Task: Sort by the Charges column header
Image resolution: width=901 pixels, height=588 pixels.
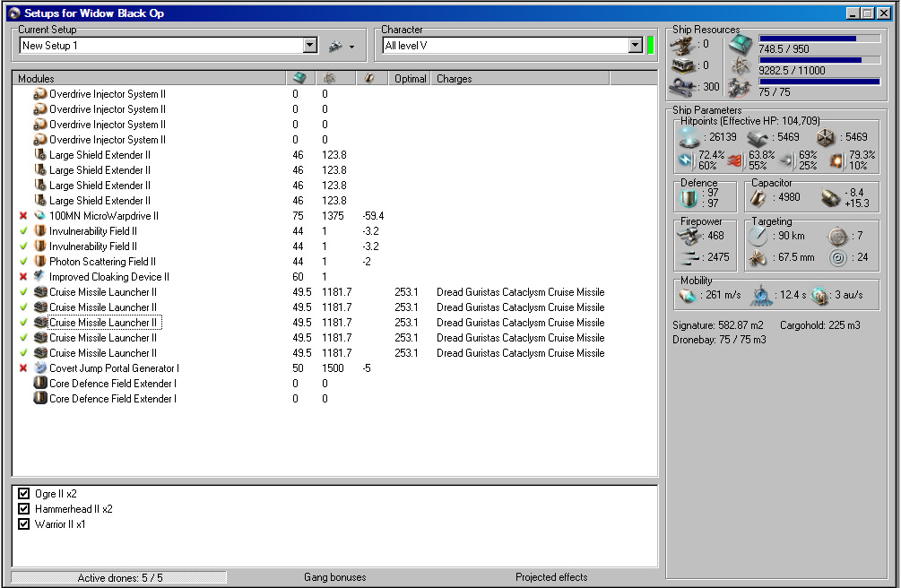Action: click(x=520, y=78)
